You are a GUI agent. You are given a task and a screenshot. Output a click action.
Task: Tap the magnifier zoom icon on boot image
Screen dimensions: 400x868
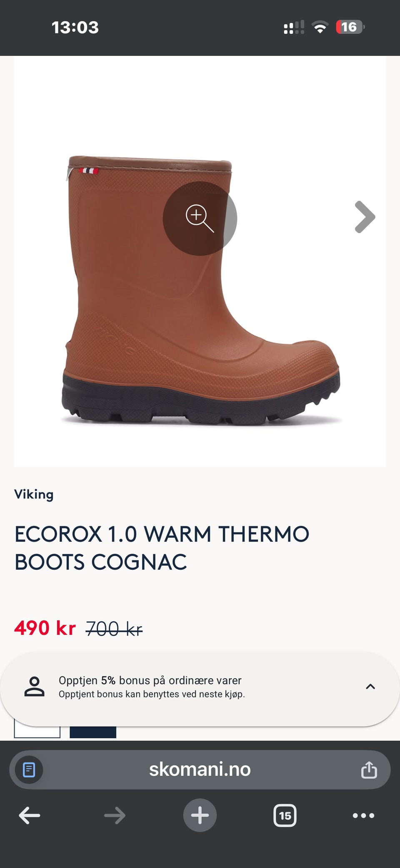(200, 218)
